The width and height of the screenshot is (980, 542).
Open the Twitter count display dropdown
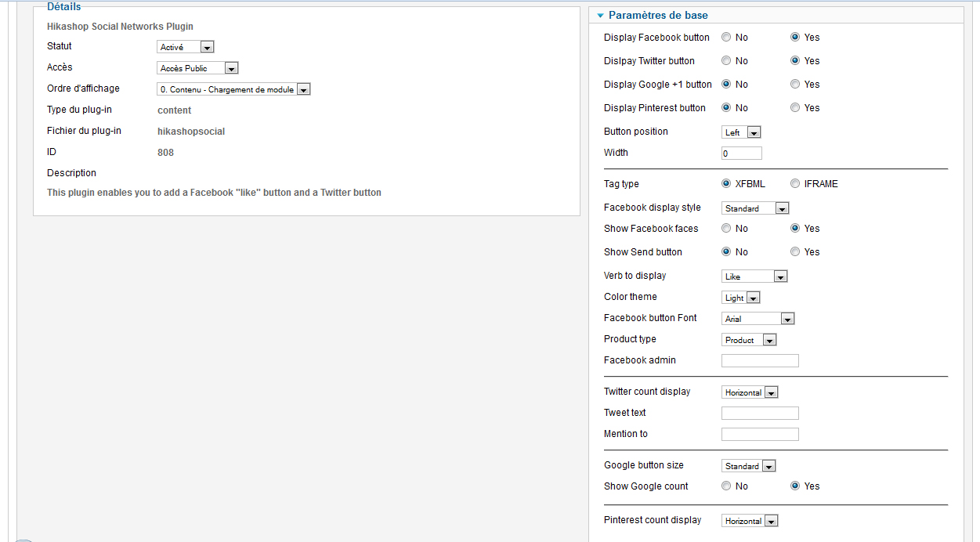pyautogui.click(x=750, y=392)
